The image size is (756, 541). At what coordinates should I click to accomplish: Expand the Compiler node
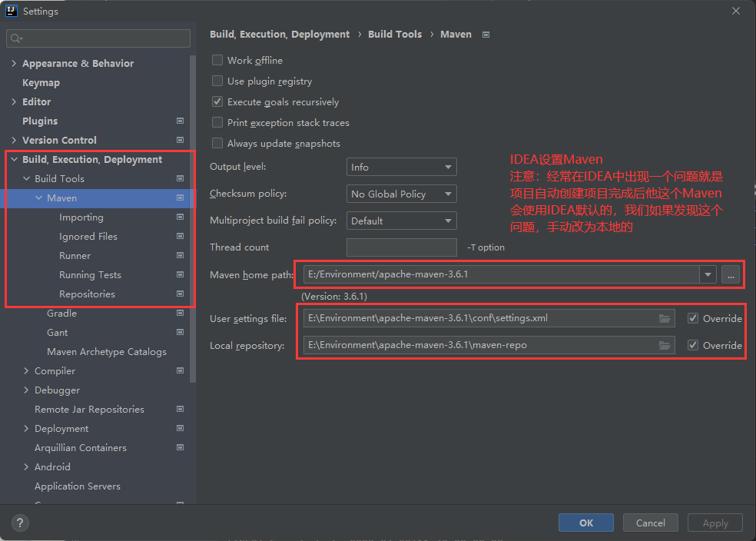click(27, 371)
